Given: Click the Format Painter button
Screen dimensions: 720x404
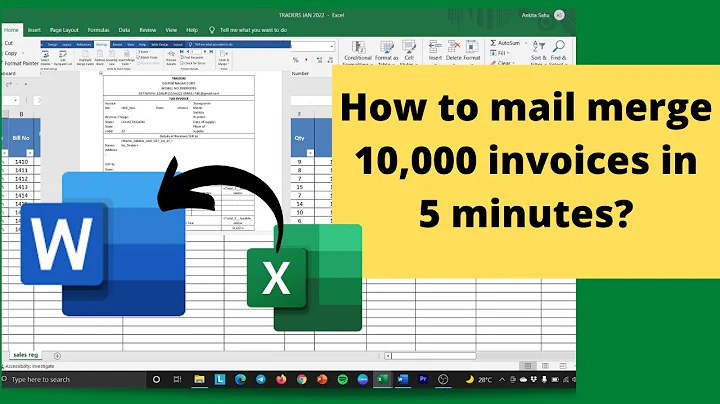Looking at the screenshot, I should (x=21, y=63).
